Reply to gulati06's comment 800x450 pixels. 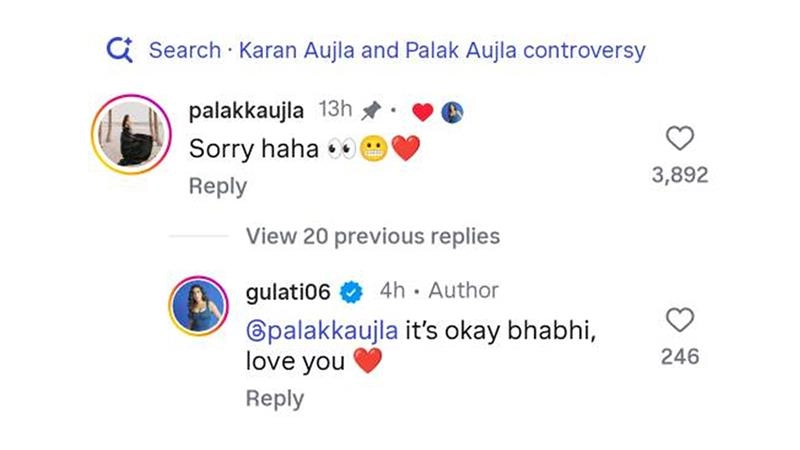click(x=274, y=398)
